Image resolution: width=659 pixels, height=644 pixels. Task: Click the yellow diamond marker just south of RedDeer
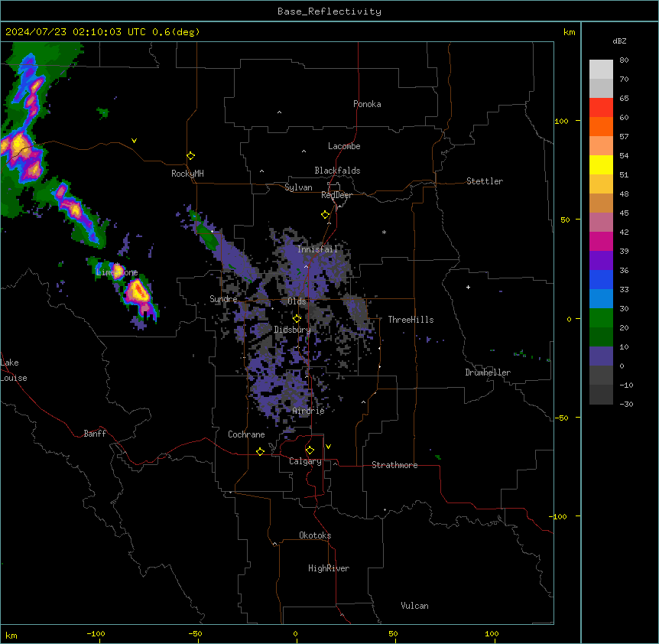[x=326, y=215]
